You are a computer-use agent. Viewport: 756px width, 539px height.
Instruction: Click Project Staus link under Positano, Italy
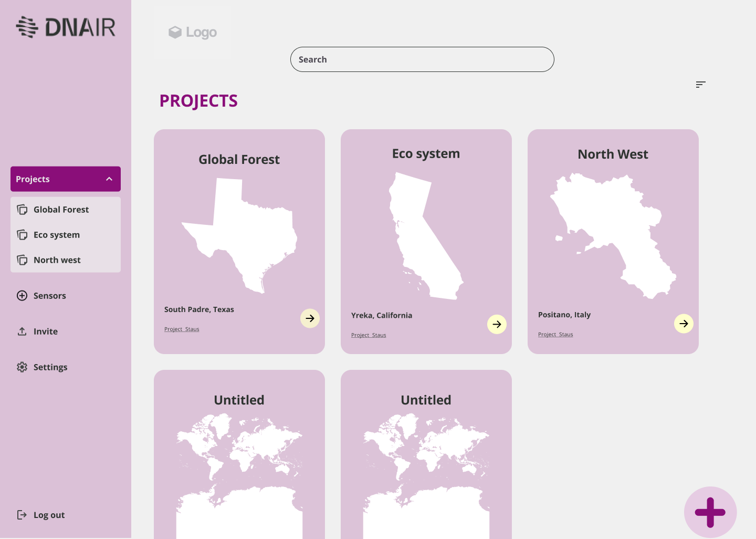click(555, 335)
